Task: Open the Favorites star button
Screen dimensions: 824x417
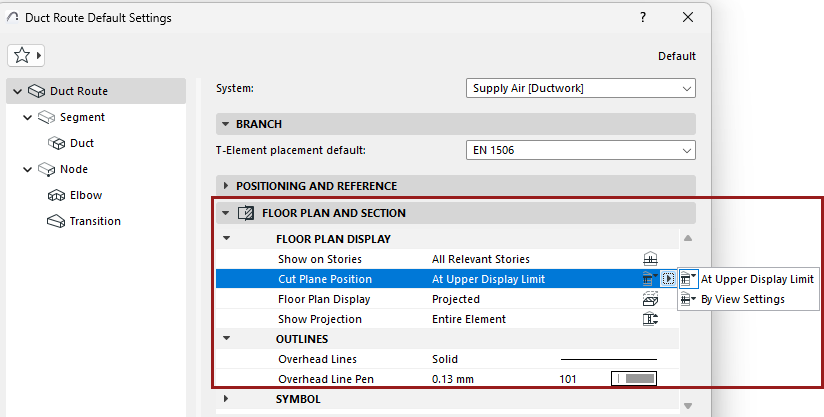Action: coord(26,55)
